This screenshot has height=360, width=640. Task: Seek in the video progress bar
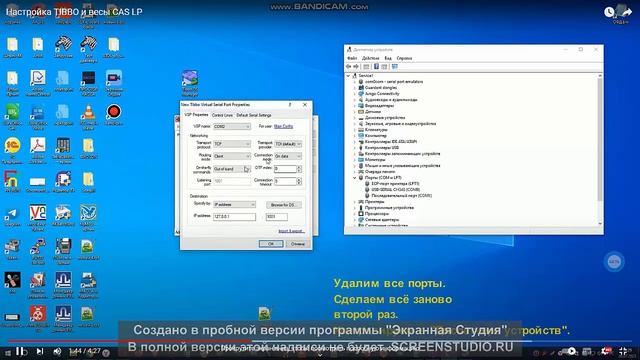pos(320,341)
